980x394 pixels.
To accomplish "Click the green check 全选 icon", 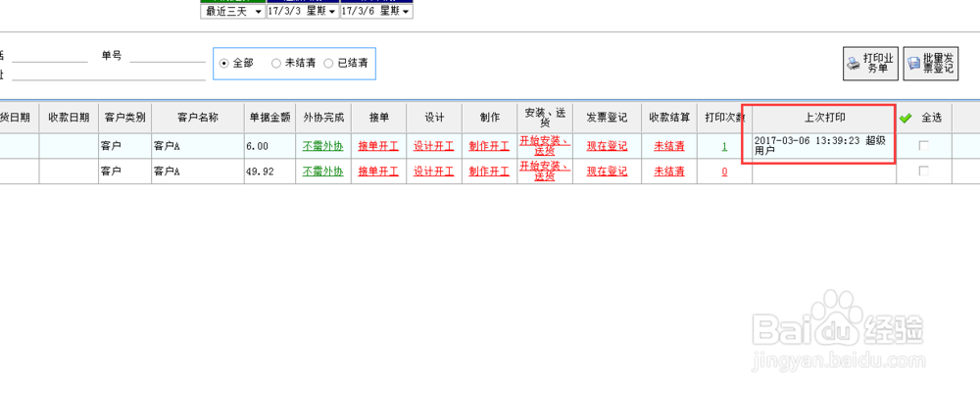I will [905, 118].
